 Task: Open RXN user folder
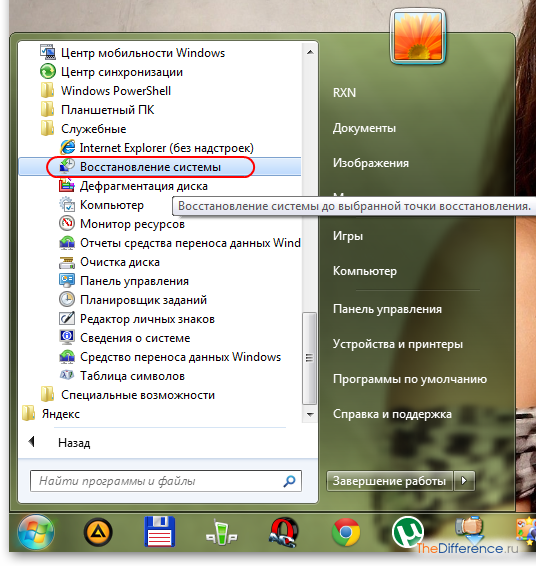click(344, 93)
